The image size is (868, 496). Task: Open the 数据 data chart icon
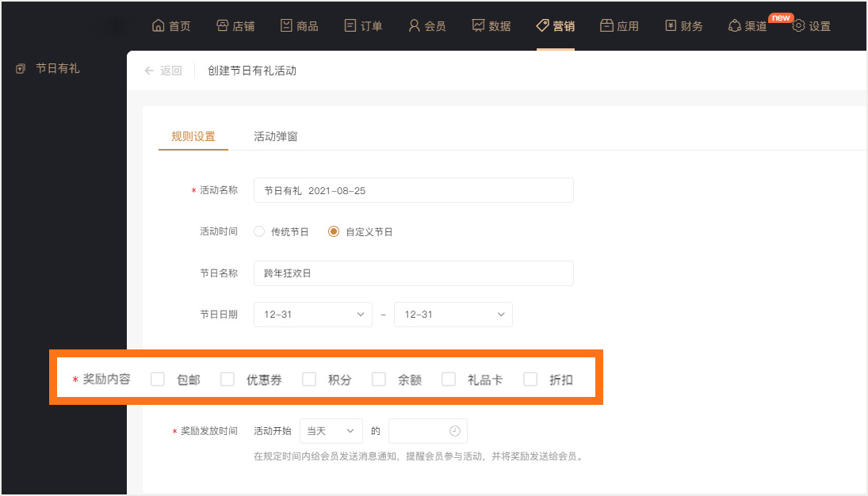(x=478, y=25)
